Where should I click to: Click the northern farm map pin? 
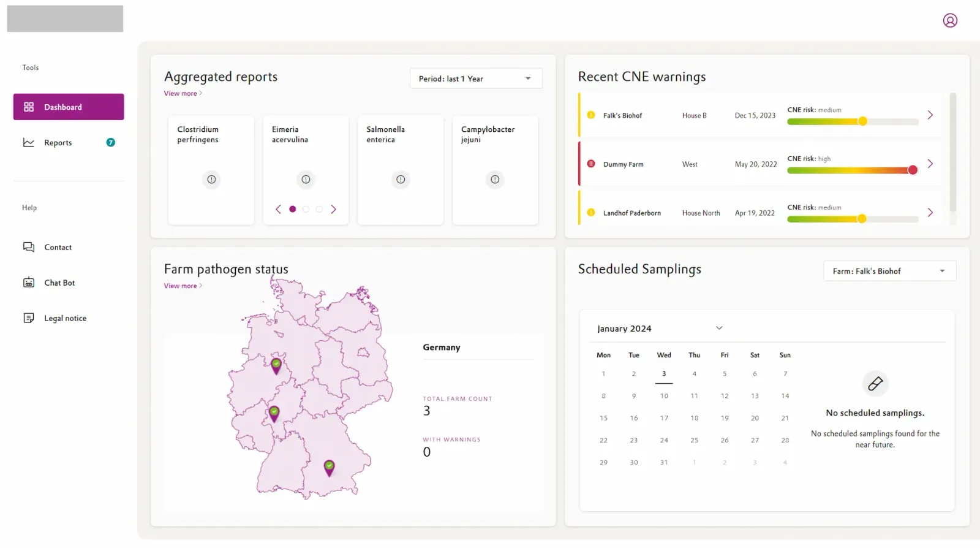(x=276, y=366)
